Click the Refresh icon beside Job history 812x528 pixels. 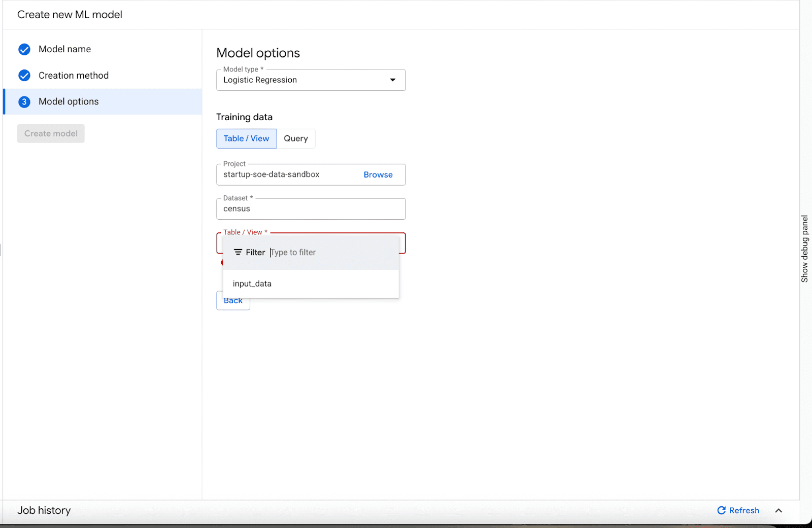click(x=721, y=510)
